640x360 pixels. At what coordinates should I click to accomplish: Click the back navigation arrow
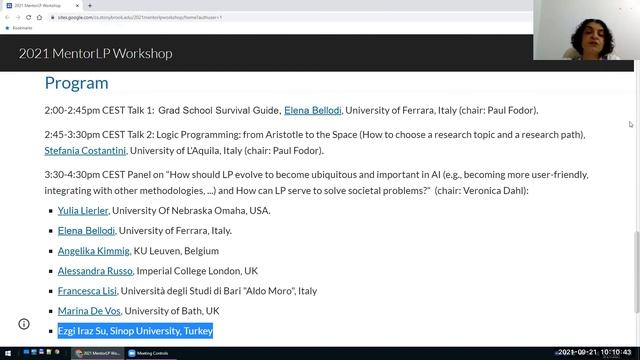[7, 18]
